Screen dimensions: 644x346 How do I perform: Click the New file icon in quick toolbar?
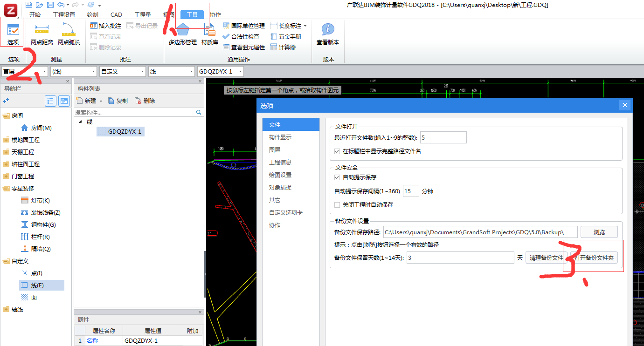tap(29, 5)
